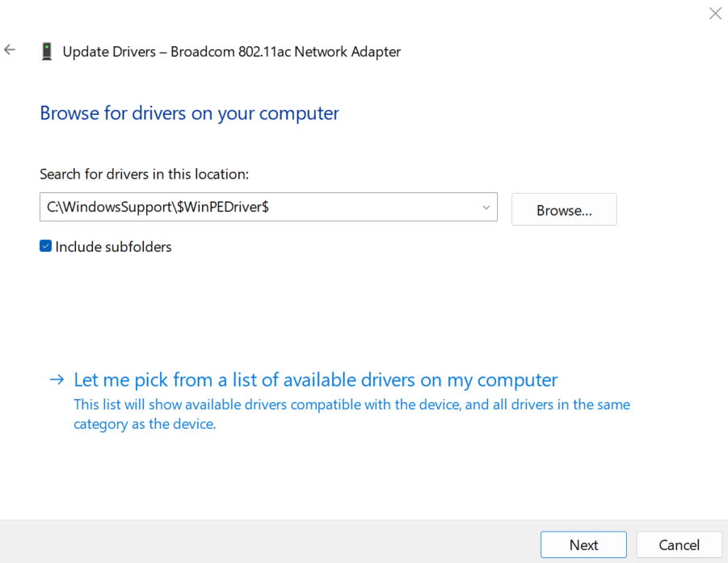Click Browse to choose a driver folder
The width and height of the screenshot is (728, 563).
tap(563, 209)
